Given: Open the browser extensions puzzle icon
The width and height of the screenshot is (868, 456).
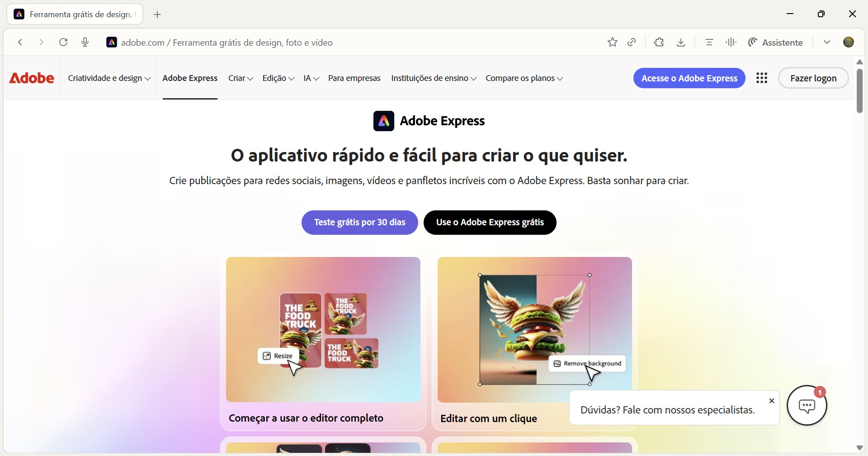Looking at the screenshot, I should pos(659,42).
